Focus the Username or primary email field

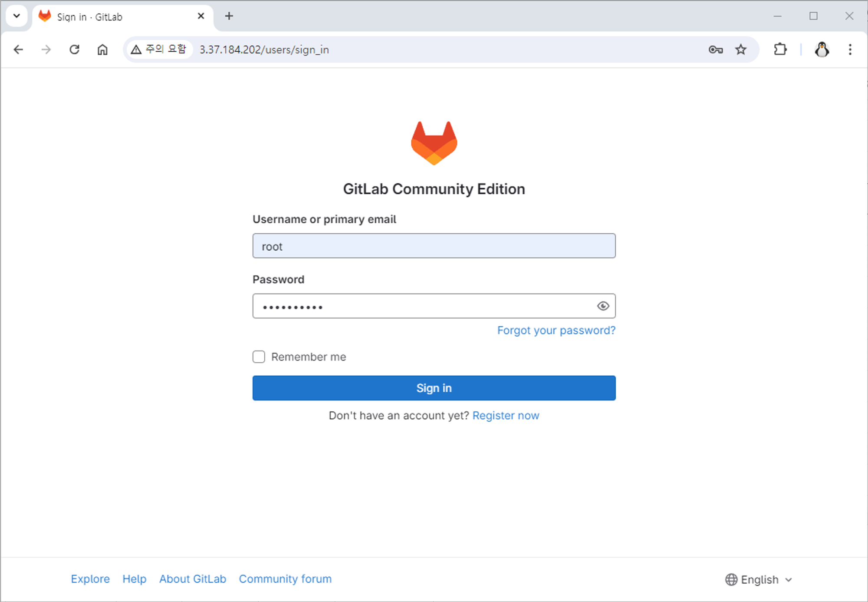[434, 246]
